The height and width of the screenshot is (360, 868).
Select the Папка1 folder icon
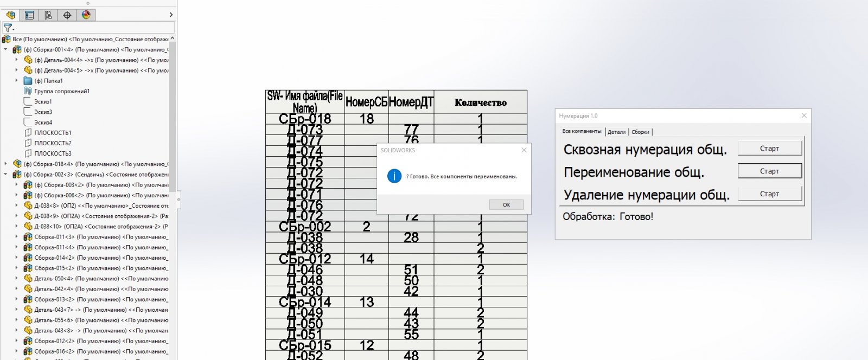tap(28, 81)
